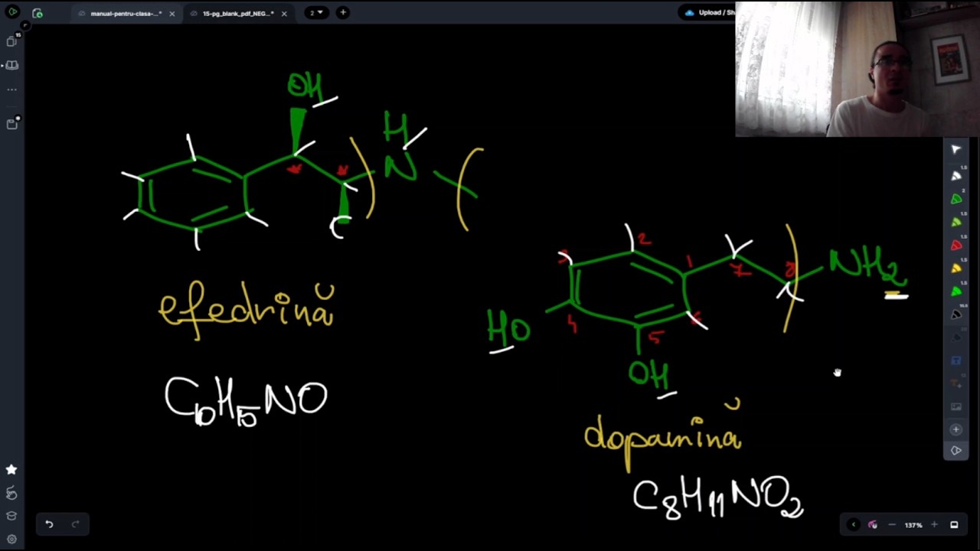Add a new tool to the toolbar
The height and width of the screenshot is (551, 980).
(955, 429)
